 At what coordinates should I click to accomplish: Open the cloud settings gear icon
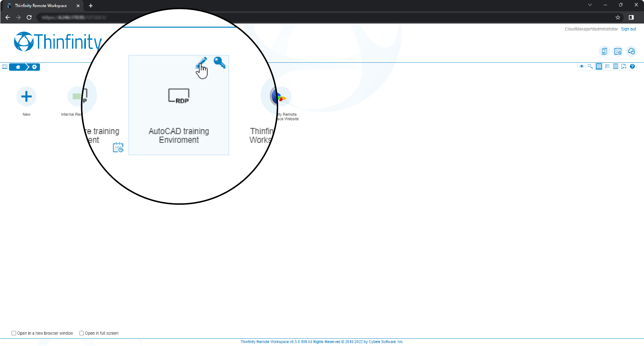tap(631, 51)
